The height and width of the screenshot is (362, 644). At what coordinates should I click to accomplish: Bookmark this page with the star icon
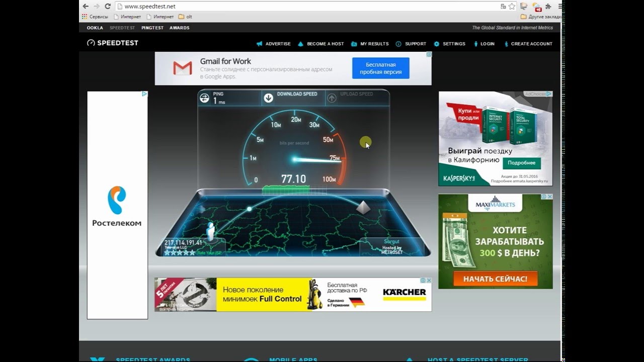click(512, 7)
